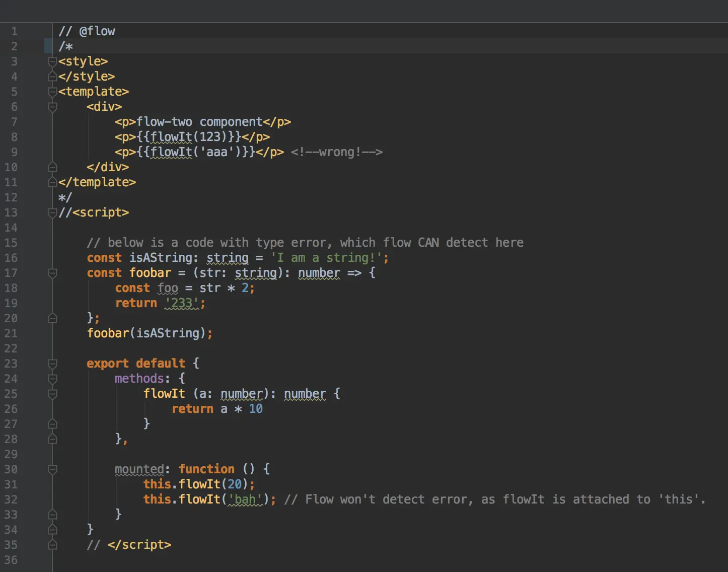Screen dimensions: 728x572
Task: Click the "<!--wrong!-->" HTML comment
Action: point(336,152)
